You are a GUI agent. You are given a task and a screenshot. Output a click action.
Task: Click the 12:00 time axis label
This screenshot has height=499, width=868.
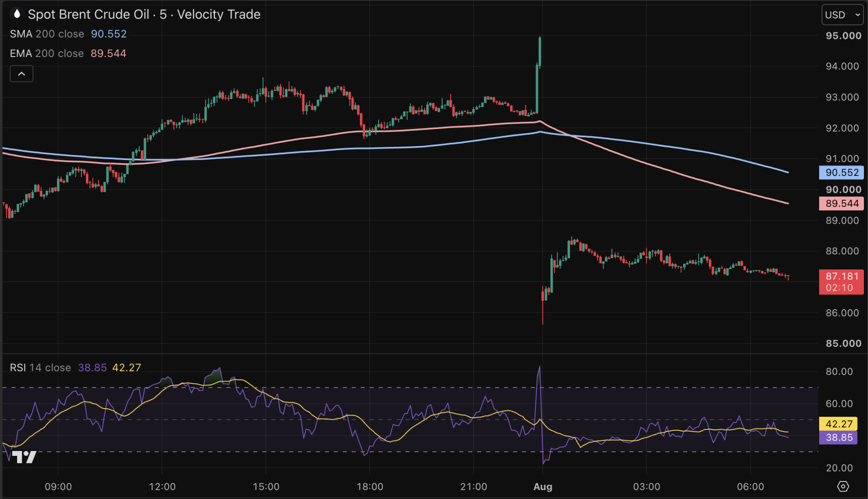click(162, 487)
